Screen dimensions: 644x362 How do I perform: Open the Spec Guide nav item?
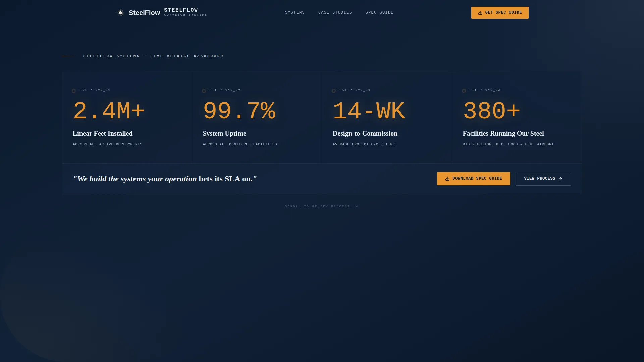[379, 12]
